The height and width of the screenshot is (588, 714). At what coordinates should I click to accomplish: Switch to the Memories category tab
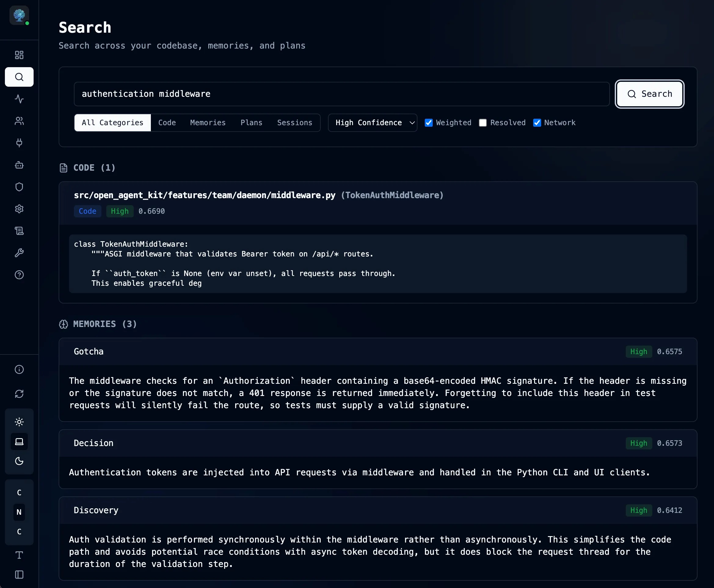(x=208, y=123)
